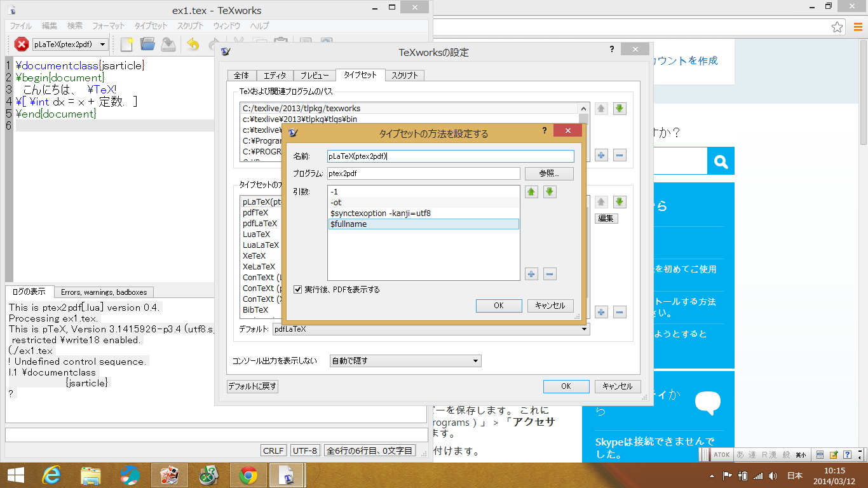Click OK in TeXworksの設定 window
The height and width of the screenshot is (488, 868).
click(566, 386)
